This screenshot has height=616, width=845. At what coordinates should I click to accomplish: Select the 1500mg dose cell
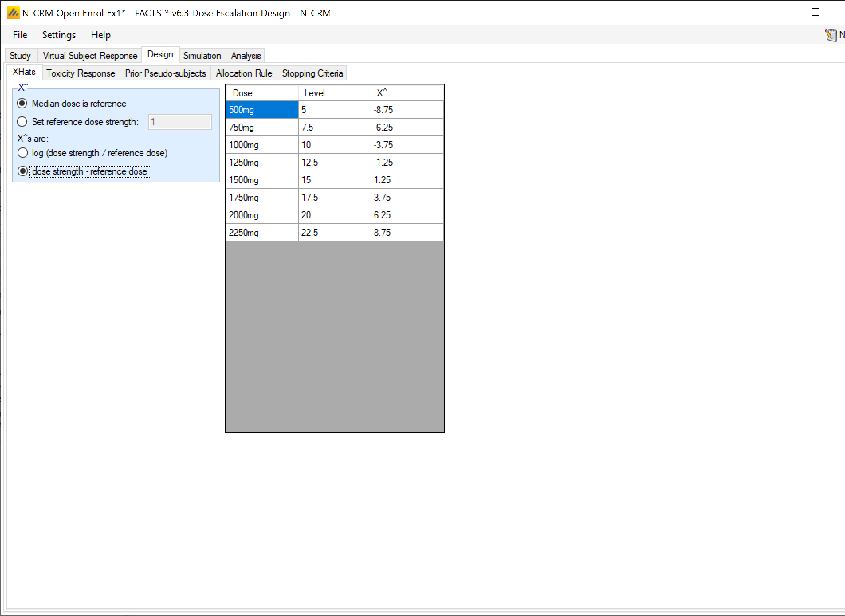(262, 180)
